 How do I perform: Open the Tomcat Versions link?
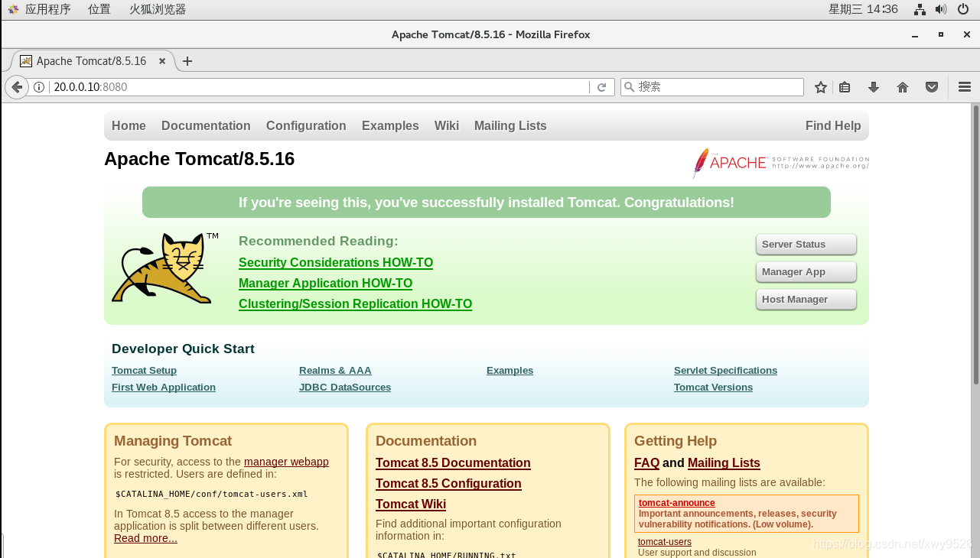[x=713, y=388]
